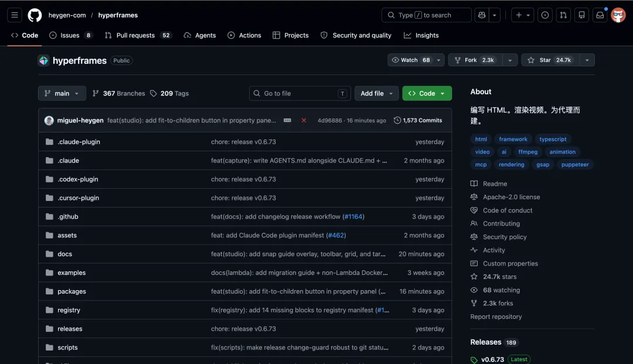Open the green Code dropdown
Screen dimensions: 633x364
point(427,93)
